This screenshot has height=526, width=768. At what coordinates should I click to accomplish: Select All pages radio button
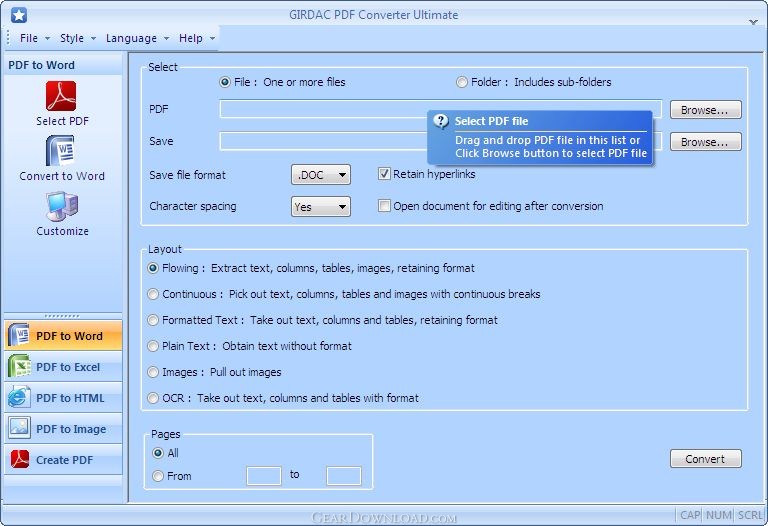pos(158,453)
